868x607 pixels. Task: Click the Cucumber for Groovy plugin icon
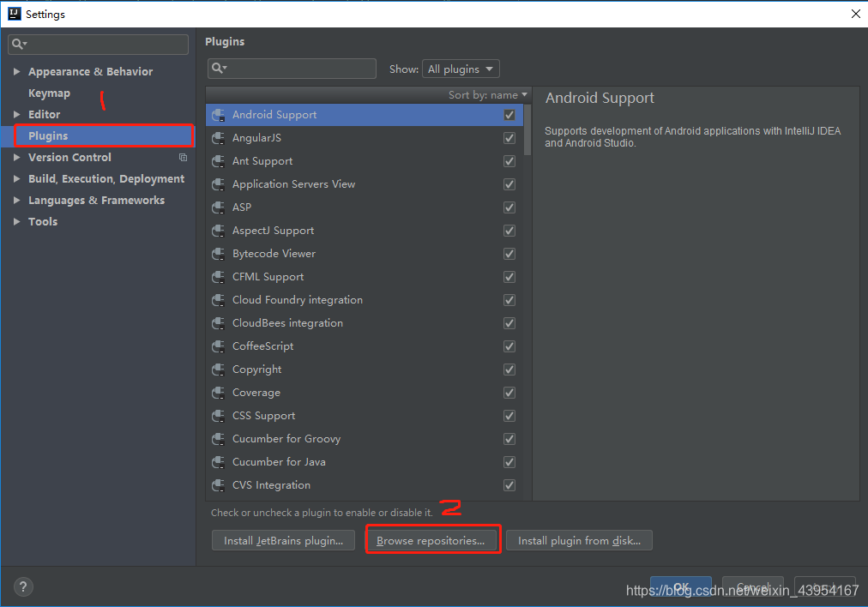click(x=219, y=439)
